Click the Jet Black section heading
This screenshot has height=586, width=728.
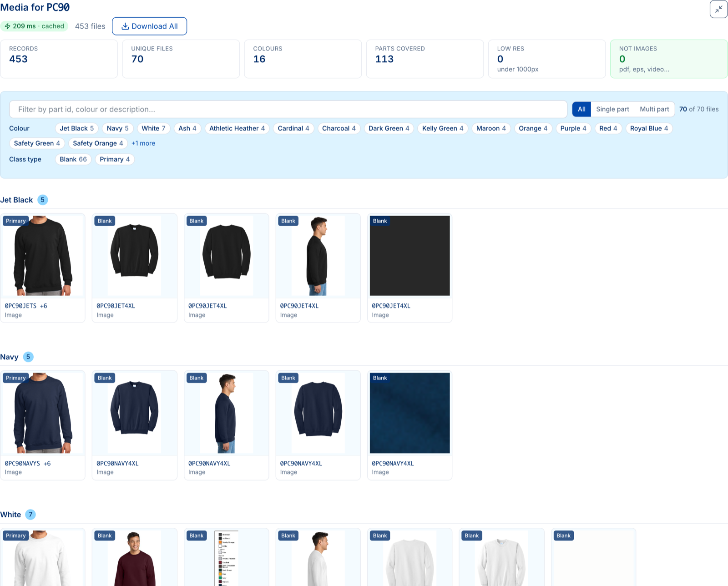[16, 200]
